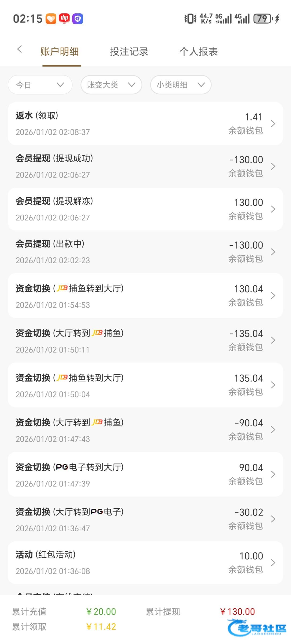Viewport: 291px width, 644px height.
Task: Tap chevron beside 135.04 transfer entry
Action: point(273,385)
